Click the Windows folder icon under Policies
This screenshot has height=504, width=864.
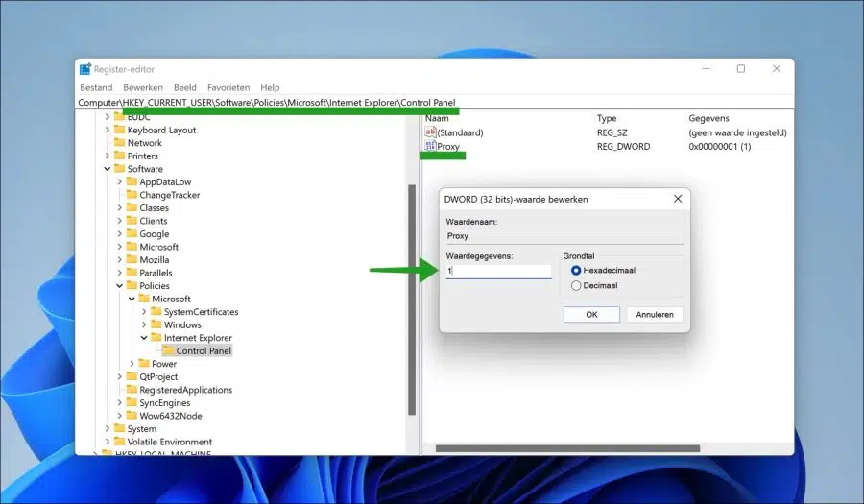coord(156,324)
